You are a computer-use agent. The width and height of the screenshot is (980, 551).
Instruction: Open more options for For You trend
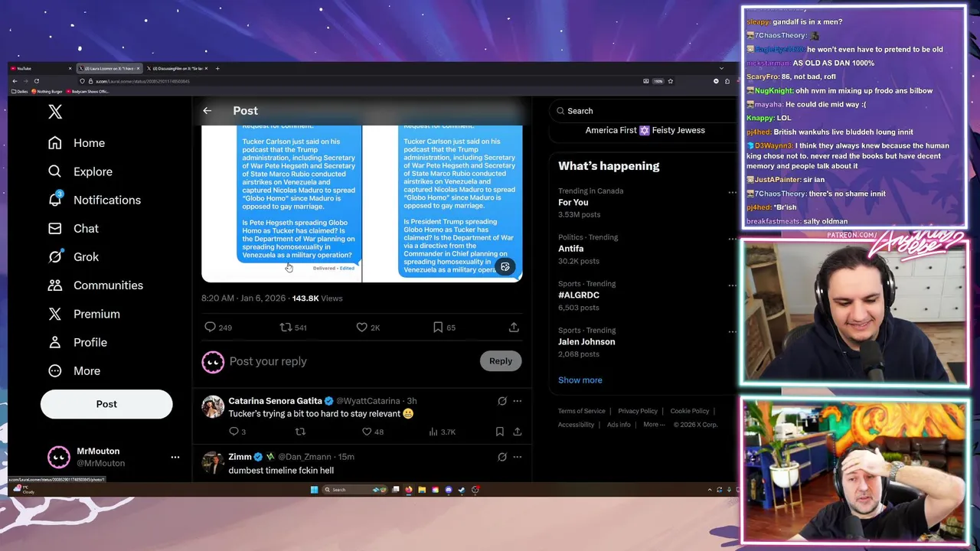732,192
